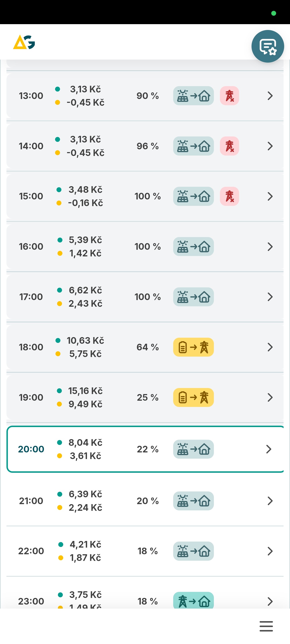This screenshot has height=644, width=290.
Task: Tap the 100 % battery level at 15:00
Action: pyautogui.click(x=147, y=196)
